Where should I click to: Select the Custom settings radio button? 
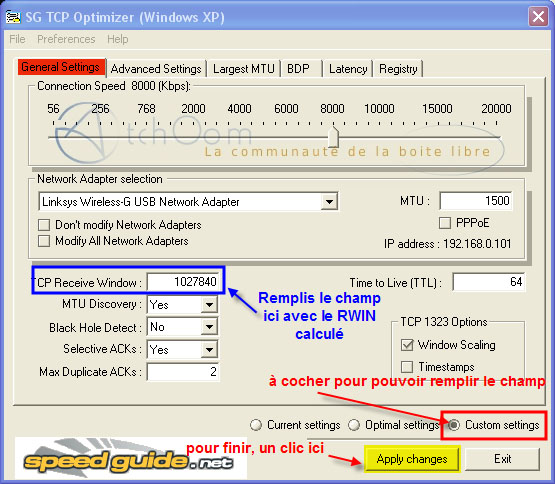[454, 425]
